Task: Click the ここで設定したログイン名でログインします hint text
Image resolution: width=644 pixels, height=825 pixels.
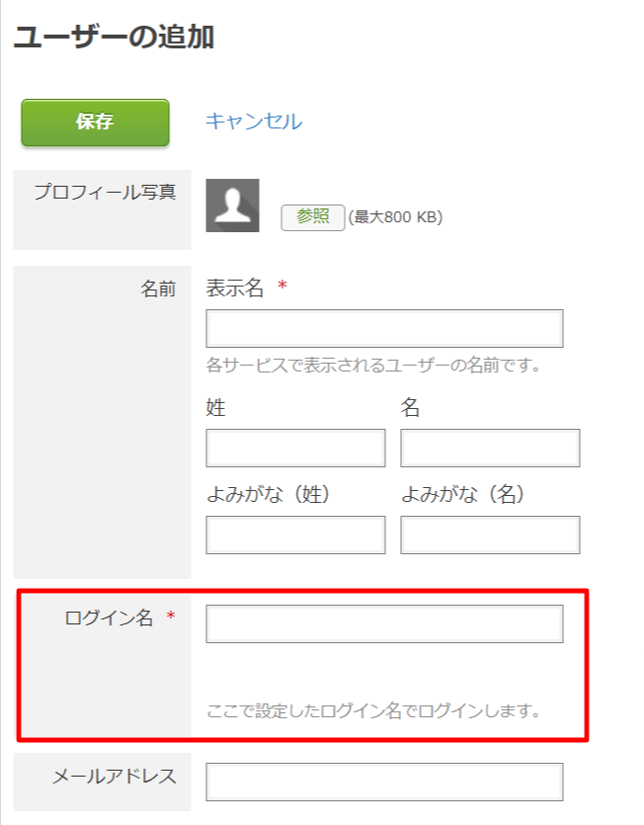Action: (373, 710)
